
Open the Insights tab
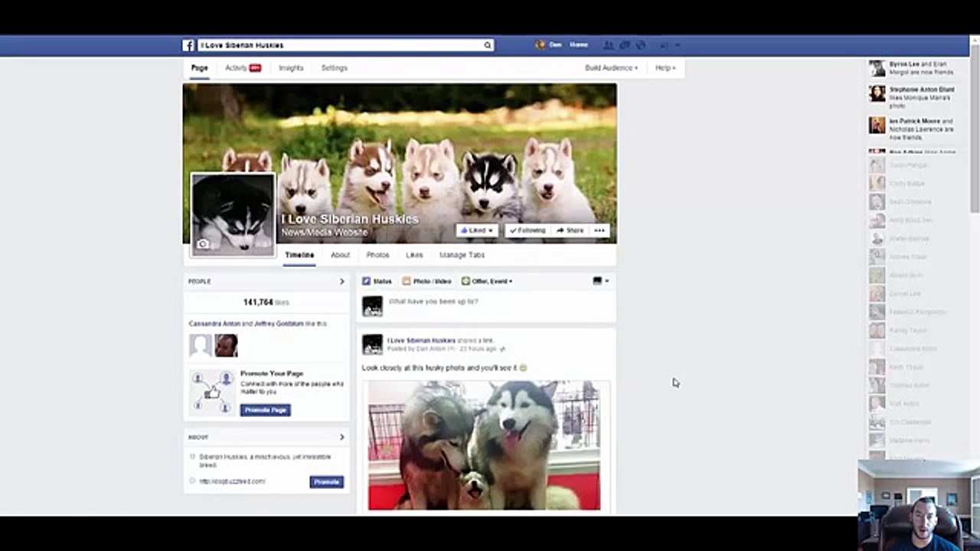(291, 68)
